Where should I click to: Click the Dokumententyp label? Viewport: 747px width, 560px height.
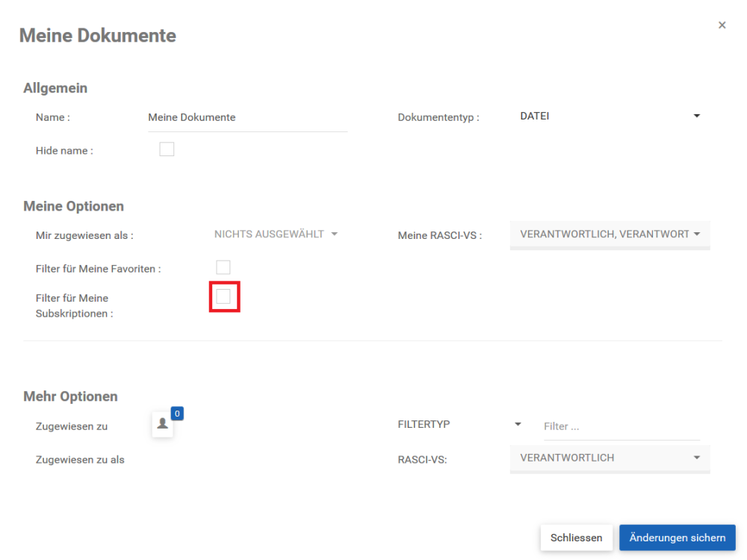tap(438, 118)
